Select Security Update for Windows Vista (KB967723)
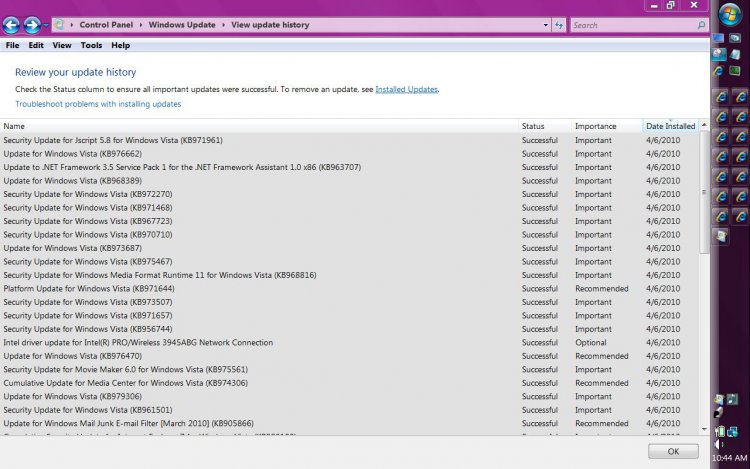Viewport: 750px width, 469px height. [350, 221]
